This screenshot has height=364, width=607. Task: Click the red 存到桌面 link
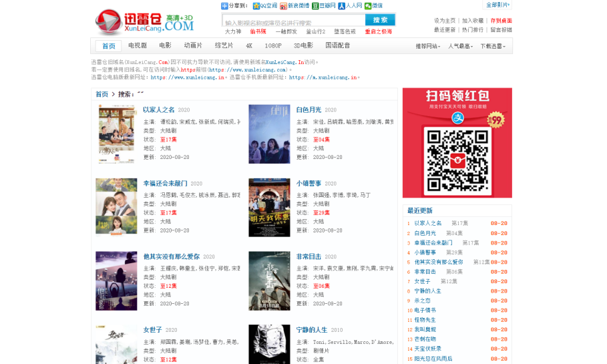(x=501, y=21)
